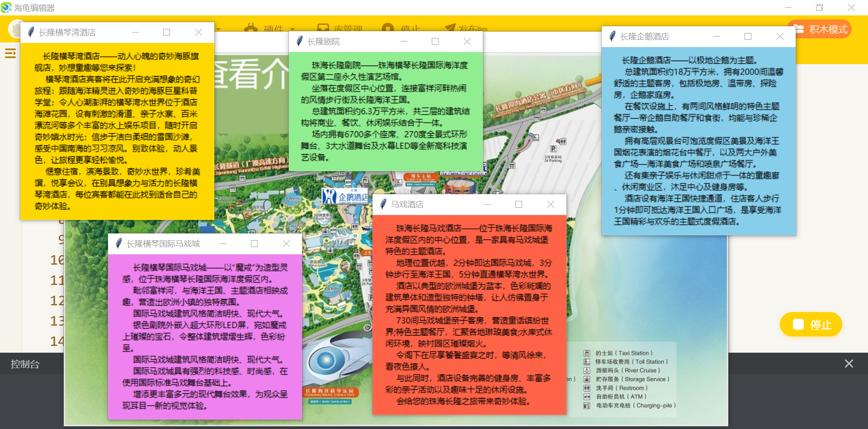Image resolution: width=868 pixels, height=429 pixels.
Task: Click feather icon of 长隆横琴湾酒店 window
Action: 31,32
